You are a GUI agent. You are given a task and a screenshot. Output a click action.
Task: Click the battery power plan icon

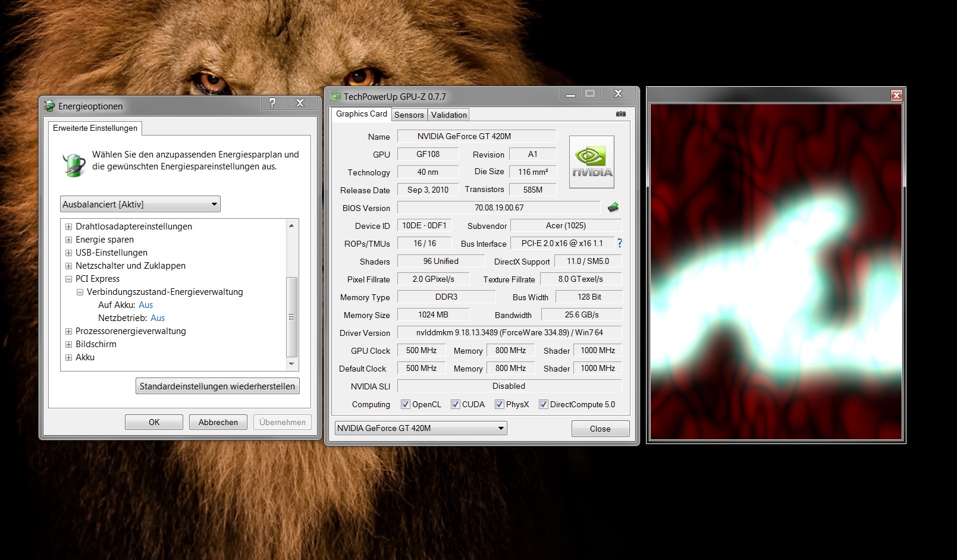click(x=74, y=164)
